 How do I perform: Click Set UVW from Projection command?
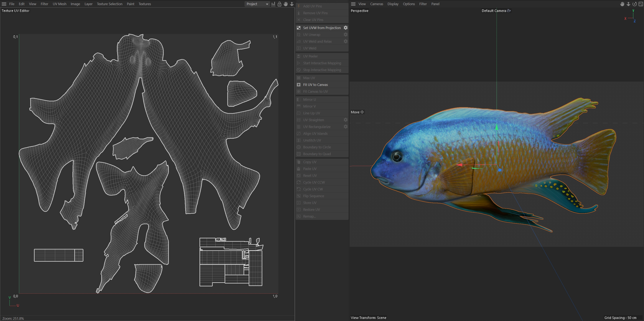322,28
